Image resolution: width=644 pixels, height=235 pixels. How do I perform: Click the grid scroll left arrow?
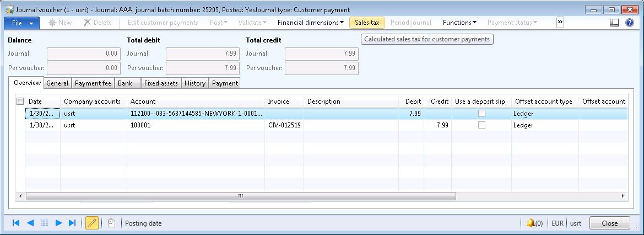point(20,196)
